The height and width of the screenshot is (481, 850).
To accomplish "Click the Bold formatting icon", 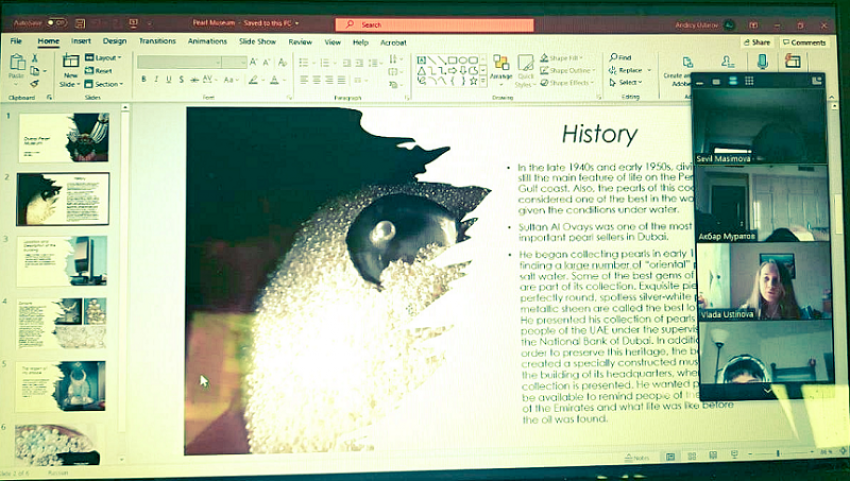I will point(143,80).
